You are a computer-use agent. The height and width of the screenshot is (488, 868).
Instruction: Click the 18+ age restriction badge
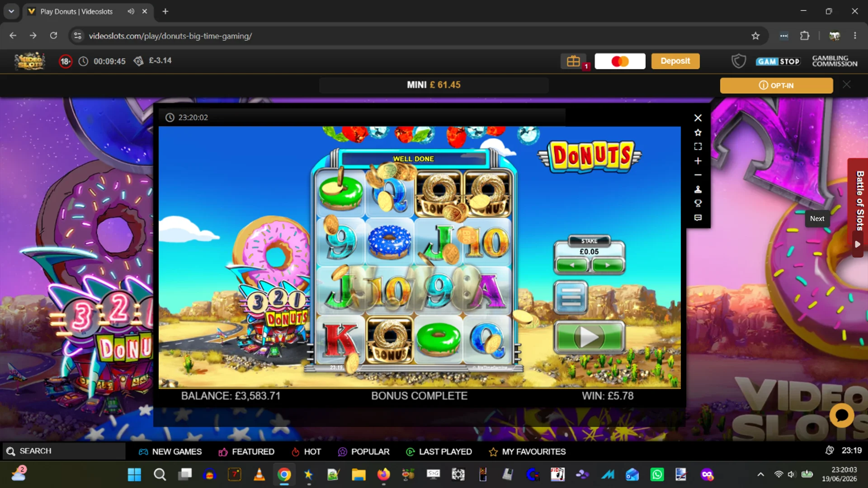click(x=65, y=61)
